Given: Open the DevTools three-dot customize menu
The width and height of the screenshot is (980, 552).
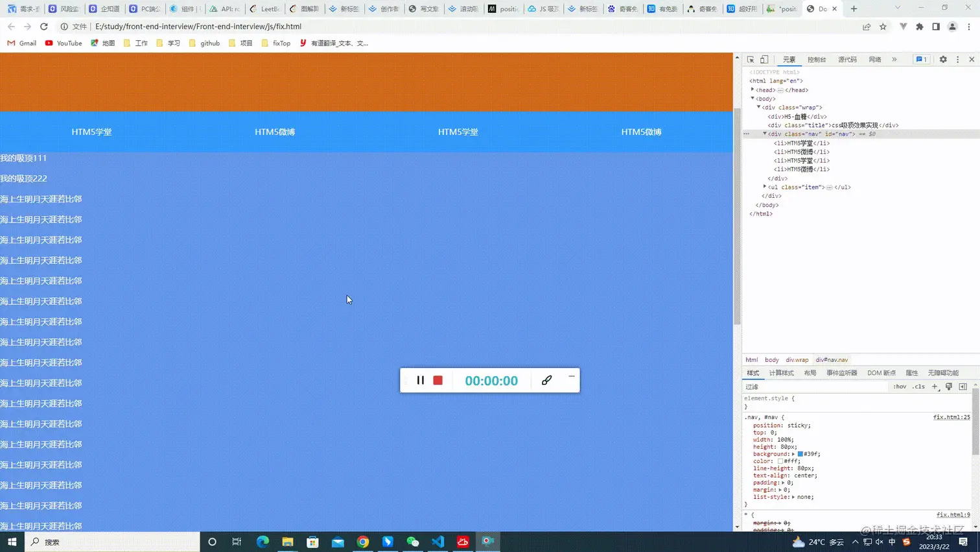Looking at the screenshot, I should [957, 59].
